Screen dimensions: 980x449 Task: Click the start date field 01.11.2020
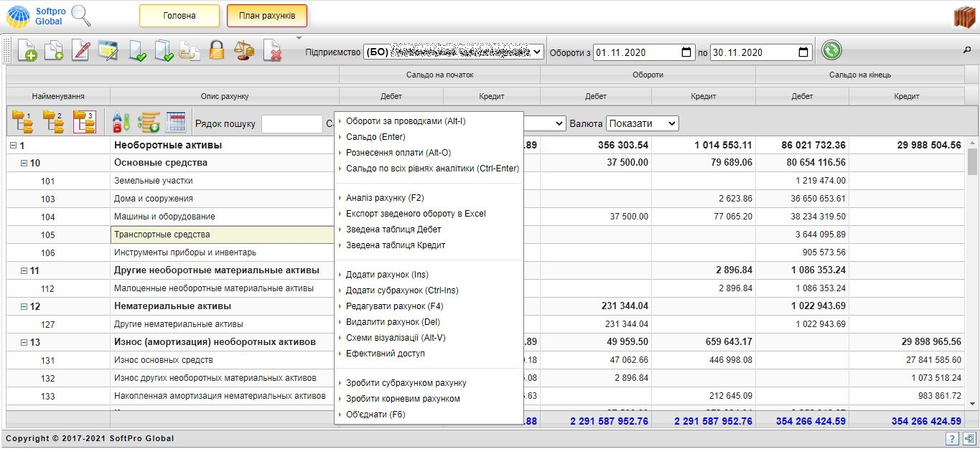point(643,52)
